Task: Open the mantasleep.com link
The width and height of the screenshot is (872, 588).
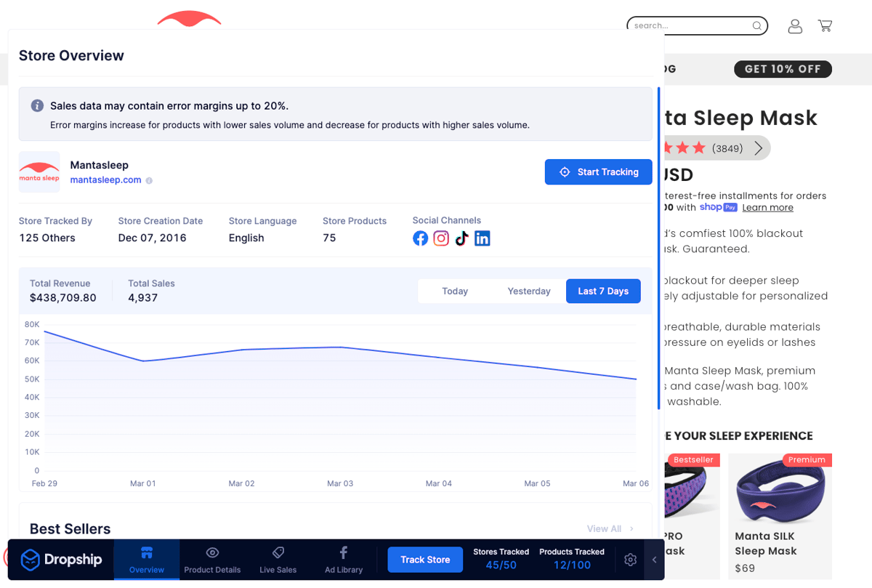Action: tap(105, 180)
